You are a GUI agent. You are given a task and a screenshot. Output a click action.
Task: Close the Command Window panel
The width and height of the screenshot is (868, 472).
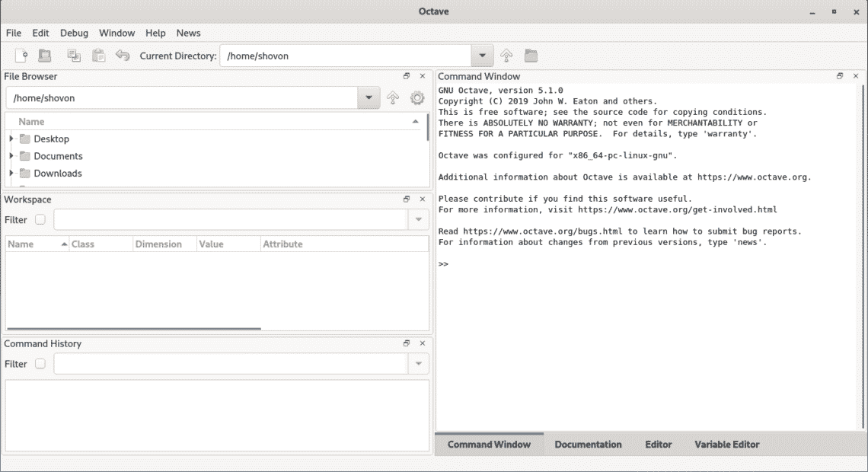click(x=856, y=76)
